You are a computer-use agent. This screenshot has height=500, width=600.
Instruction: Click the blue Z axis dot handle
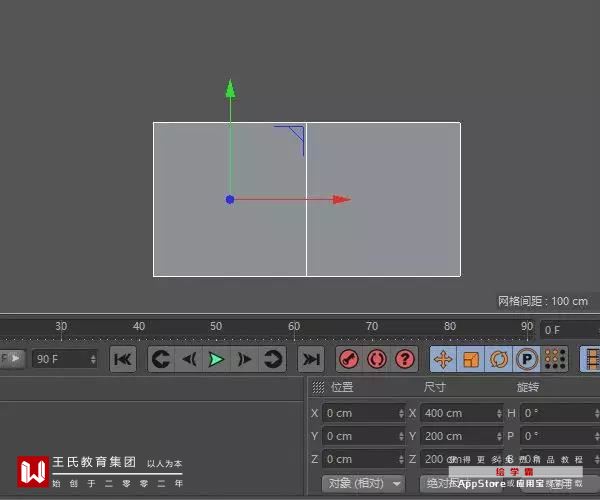(x=230, y=199)
